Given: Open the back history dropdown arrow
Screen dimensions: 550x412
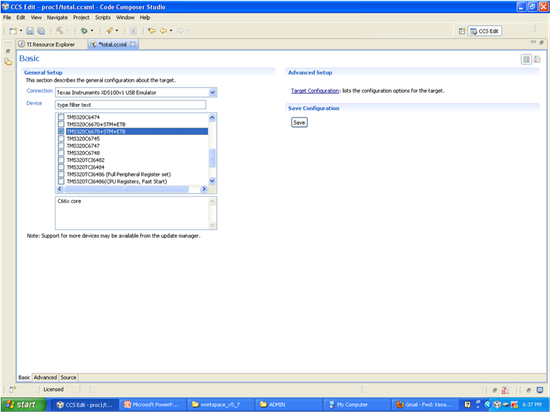Looking at the screenshot, I should tap(171, 31).
